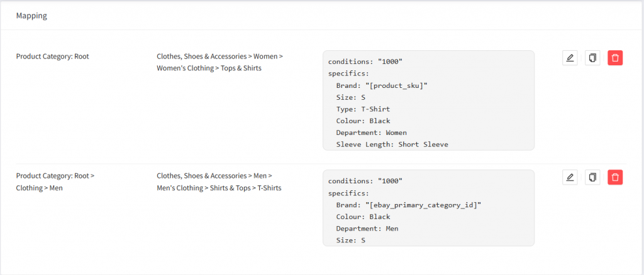Click the Mapping section heading
This screenshot has width=644, height=275.
click(x=31, y=16)
